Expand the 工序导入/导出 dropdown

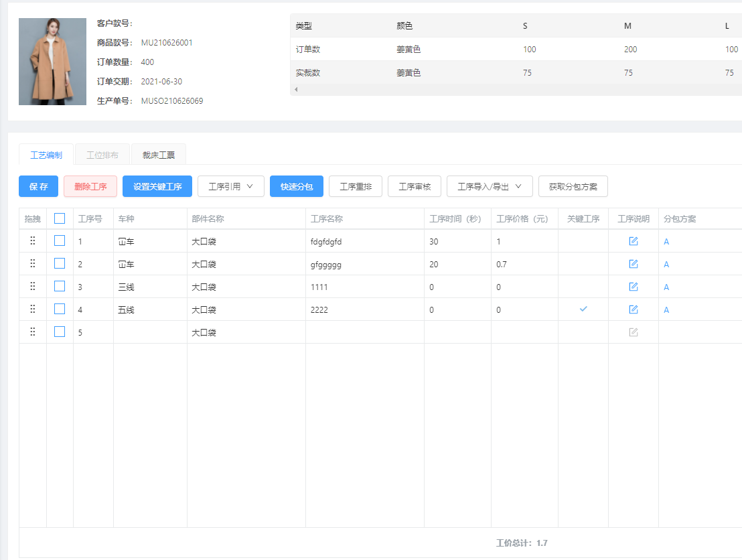click(x=490, y=186)
